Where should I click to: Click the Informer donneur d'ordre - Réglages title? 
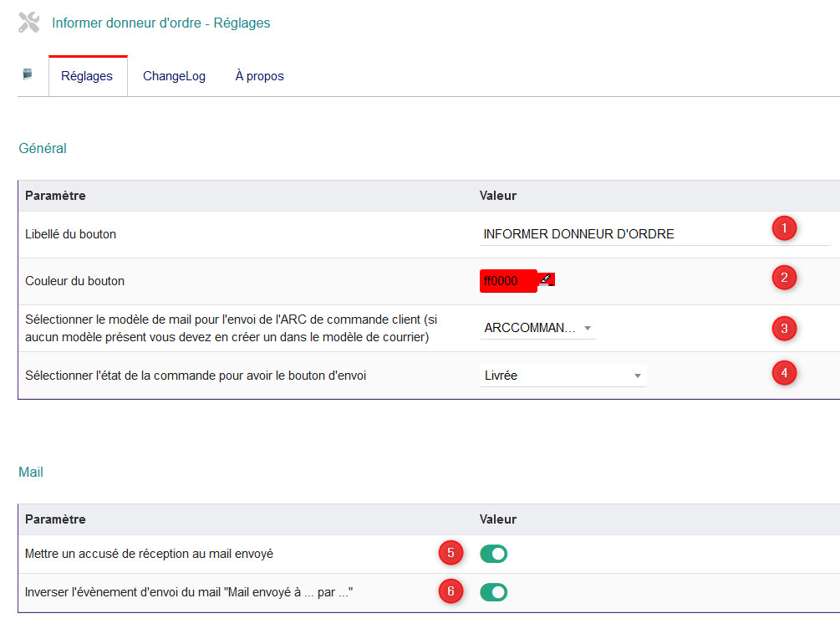(160, 23)
